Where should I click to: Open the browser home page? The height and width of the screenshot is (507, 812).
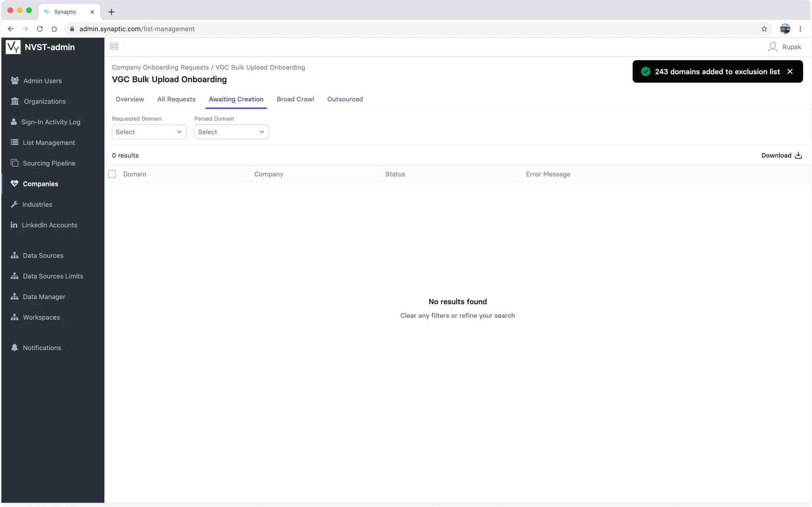click(54, 29)
